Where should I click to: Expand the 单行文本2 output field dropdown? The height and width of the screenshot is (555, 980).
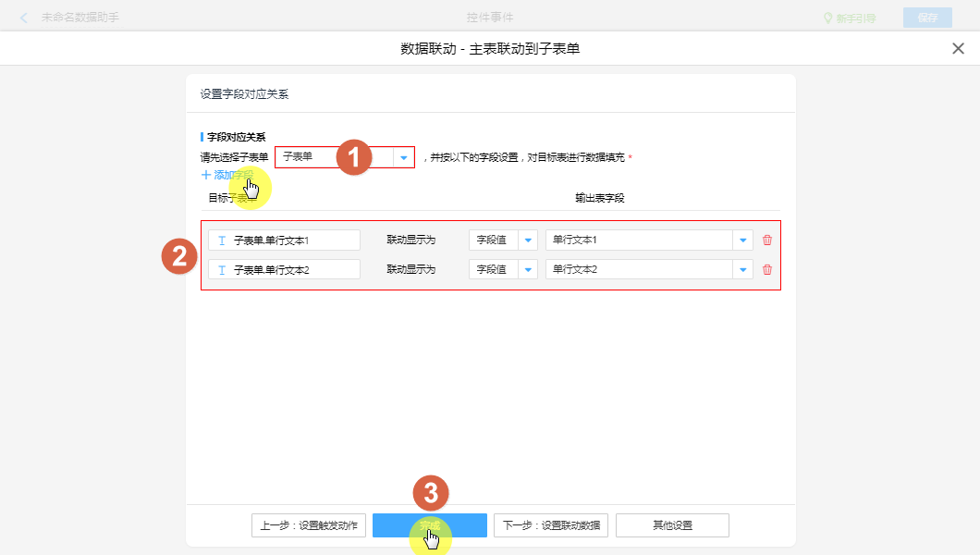tap(742, 270)
